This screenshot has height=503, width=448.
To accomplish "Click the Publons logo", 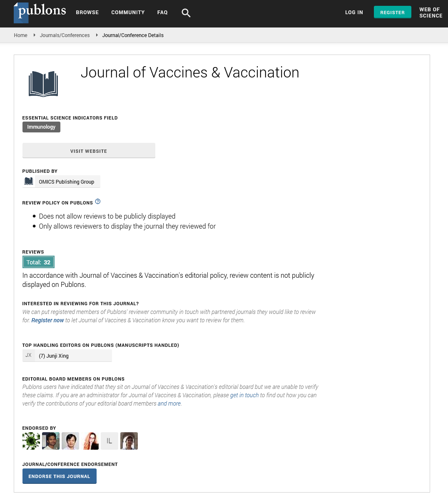I will [x=40, y=12].
